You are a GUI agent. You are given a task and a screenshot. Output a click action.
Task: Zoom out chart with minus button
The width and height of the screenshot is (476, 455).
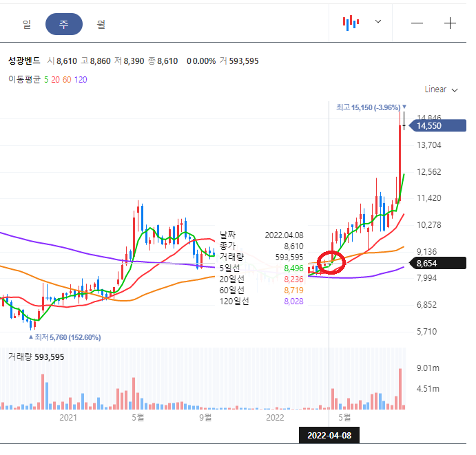[417, 23]
